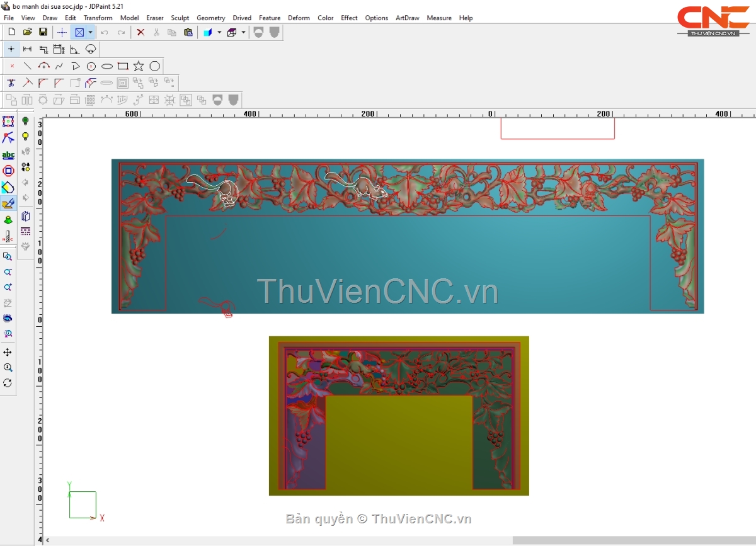Open the Transform menu
Viewport: 756px width, 546px height.
point(98,18)
